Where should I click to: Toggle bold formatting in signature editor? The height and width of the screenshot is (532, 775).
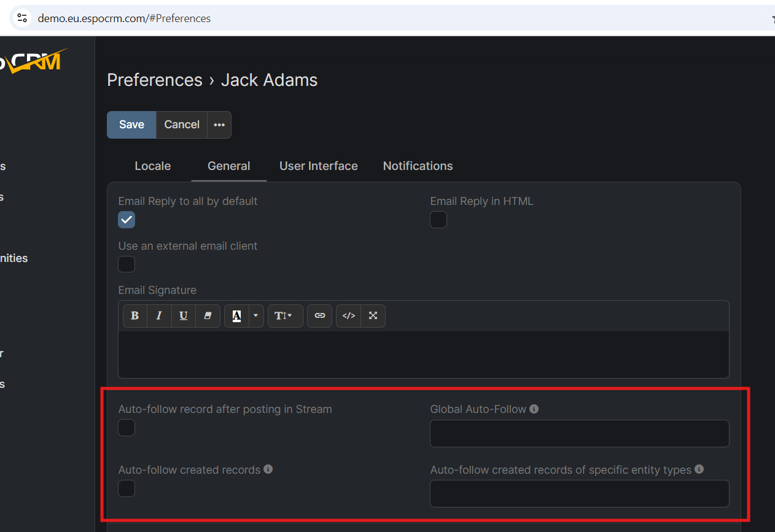point(135,316)
